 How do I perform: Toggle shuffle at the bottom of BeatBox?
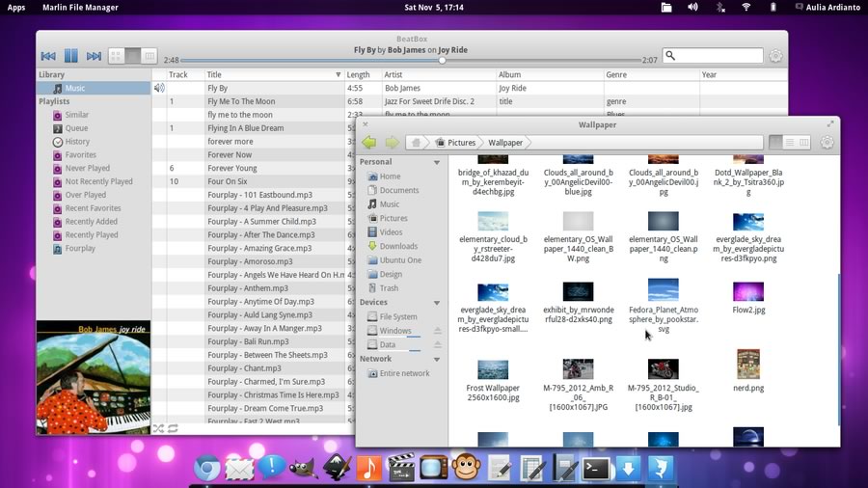point(159,428)
